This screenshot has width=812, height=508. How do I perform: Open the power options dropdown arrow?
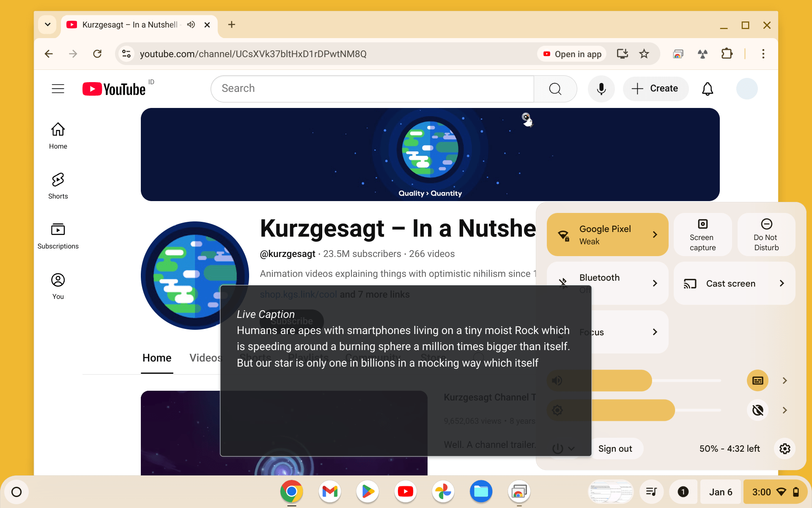point(572,449)
